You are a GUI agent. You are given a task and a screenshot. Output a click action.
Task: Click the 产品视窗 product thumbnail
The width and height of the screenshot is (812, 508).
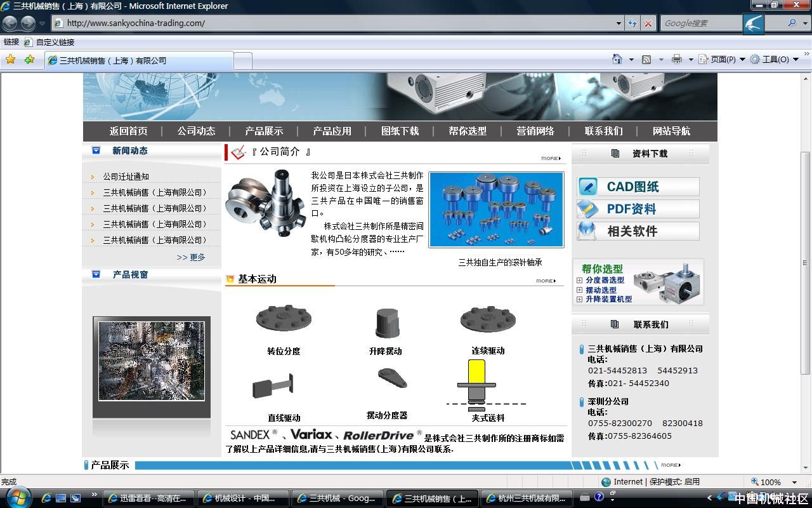click(x=152, y=361)
